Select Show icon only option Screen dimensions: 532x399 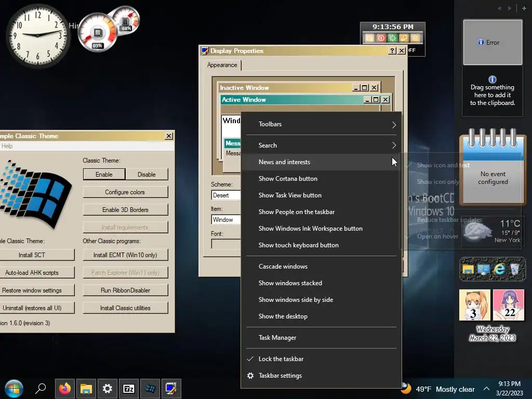[437, 182]
